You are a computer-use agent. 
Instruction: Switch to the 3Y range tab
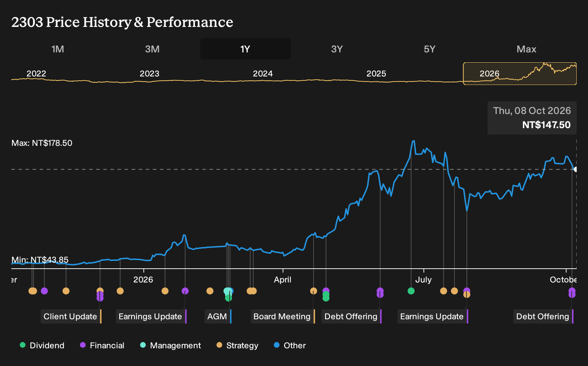pos(337,49)
